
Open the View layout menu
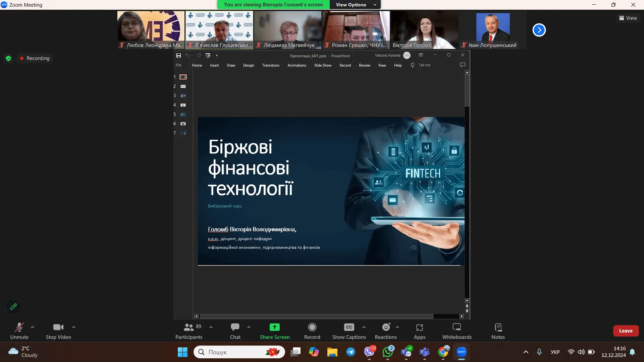click(628, 18)
